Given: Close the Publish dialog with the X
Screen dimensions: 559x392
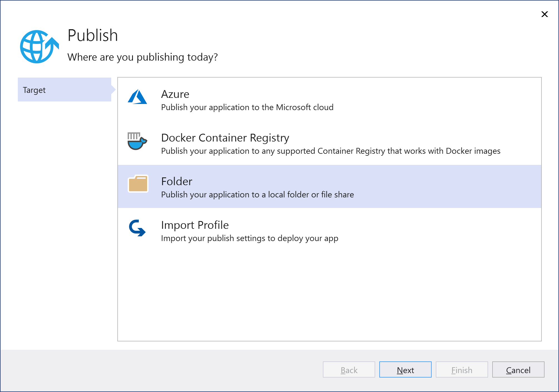Looking at the screenshot, I should coord(544,14).
